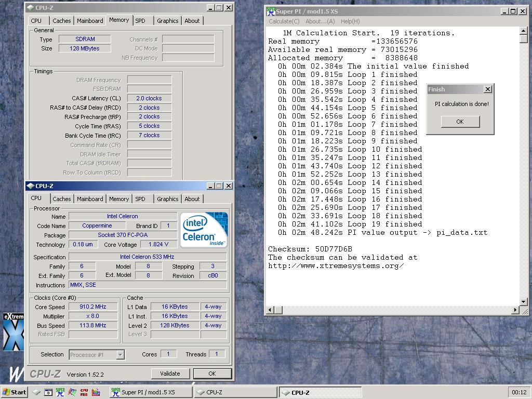Select Mainboard tab in upper CPU-Z window
This screenshot has height=399, width=532.
coord(90,21)
